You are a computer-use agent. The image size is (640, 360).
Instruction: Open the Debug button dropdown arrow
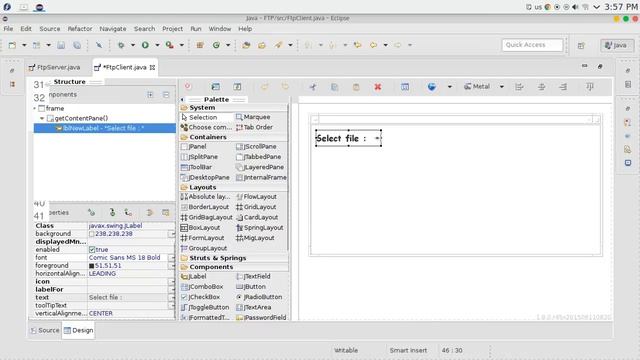(133, 45)
